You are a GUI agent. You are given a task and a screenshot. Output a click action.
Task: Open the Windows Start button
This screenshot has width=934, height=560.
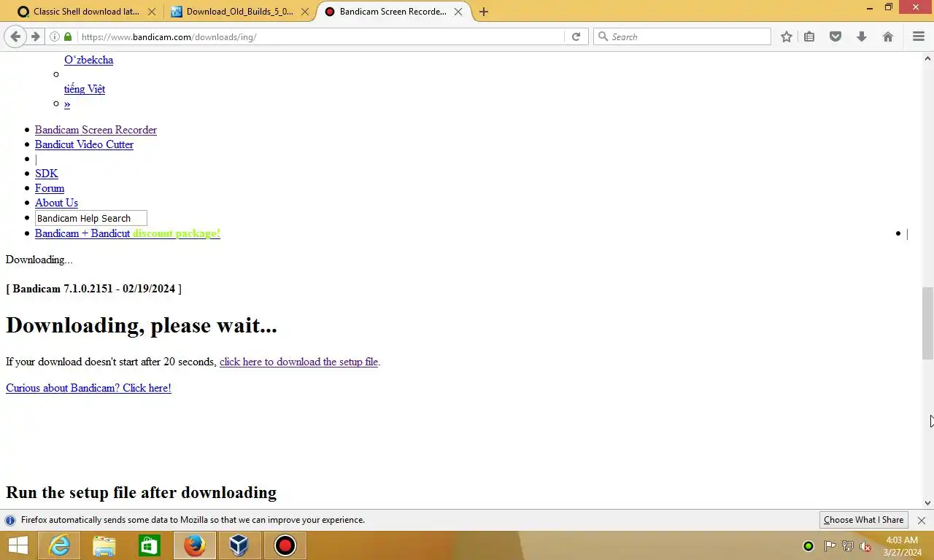tap(18, 545)
